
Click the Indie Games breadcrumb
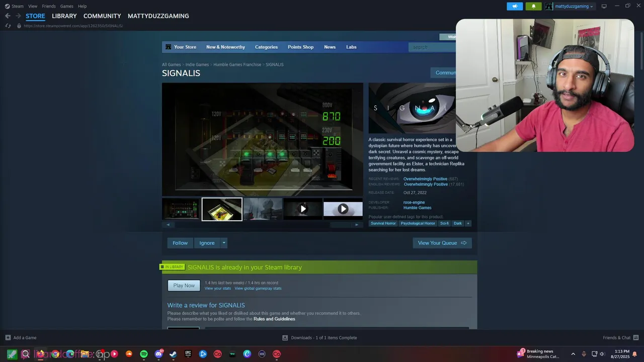(197, 65)
